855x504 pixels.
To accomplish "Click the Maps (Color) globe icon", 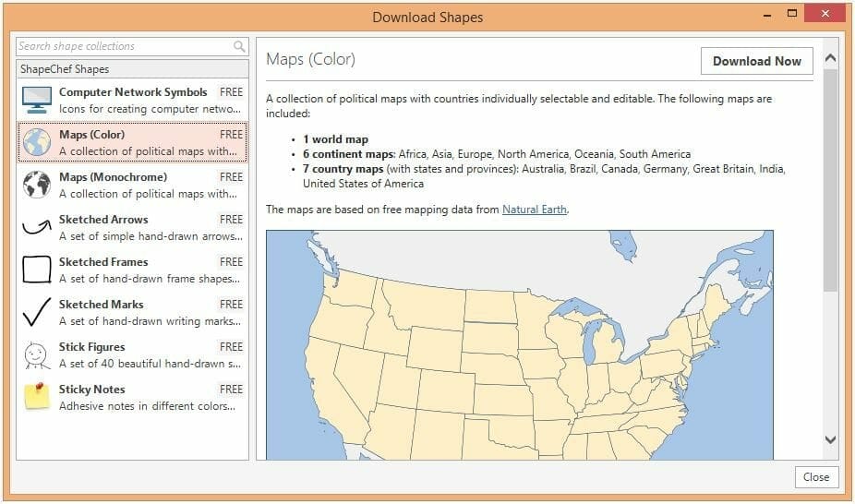I will [x=37, y=142].
